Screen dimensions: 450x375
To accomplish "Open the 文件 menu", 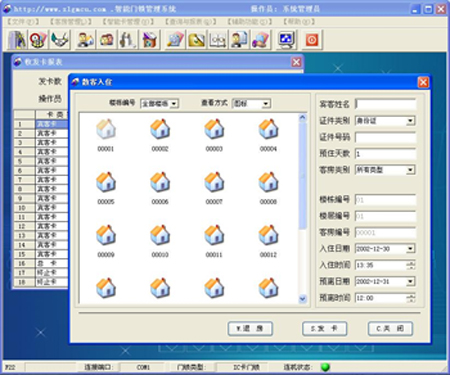I will point(23,22).
